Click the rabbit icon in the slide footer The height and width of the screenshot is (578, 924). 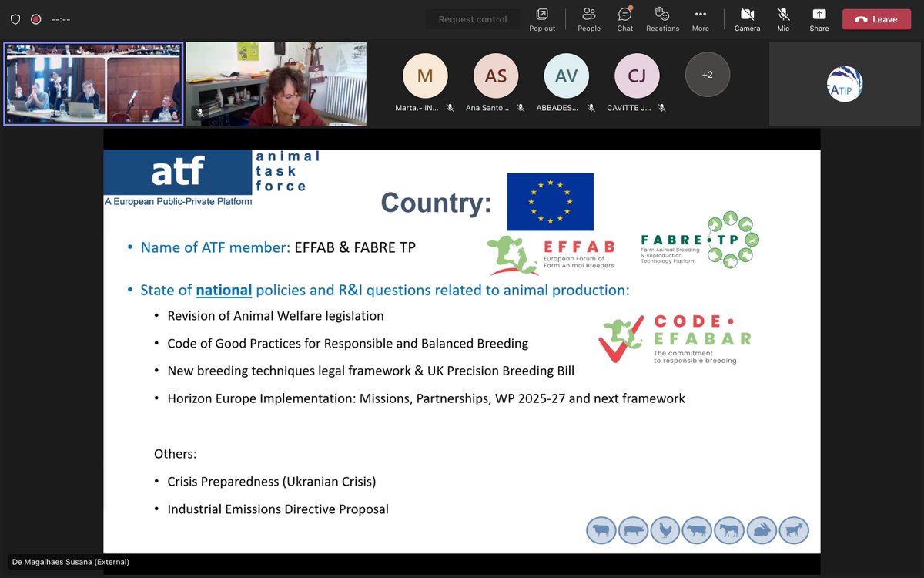coord(762,530)
